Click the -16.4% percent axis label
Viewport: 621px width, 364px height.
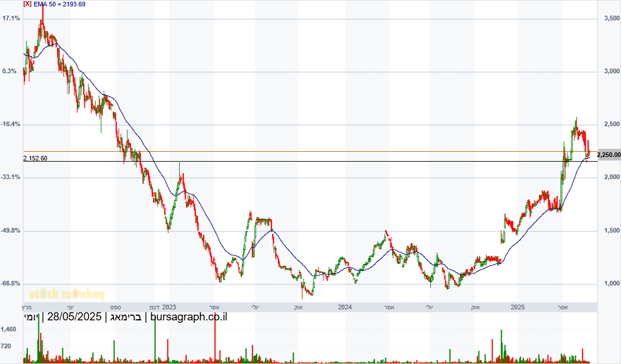(10, 124)
